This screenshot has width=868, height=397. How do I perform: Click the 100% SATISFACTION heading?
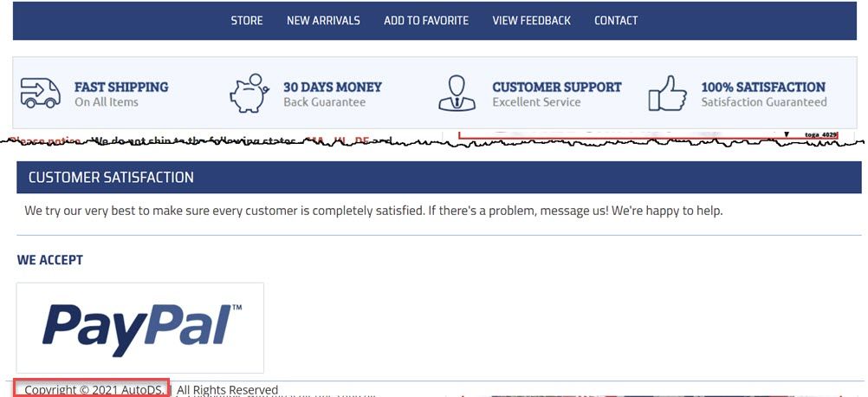[763, 87]
